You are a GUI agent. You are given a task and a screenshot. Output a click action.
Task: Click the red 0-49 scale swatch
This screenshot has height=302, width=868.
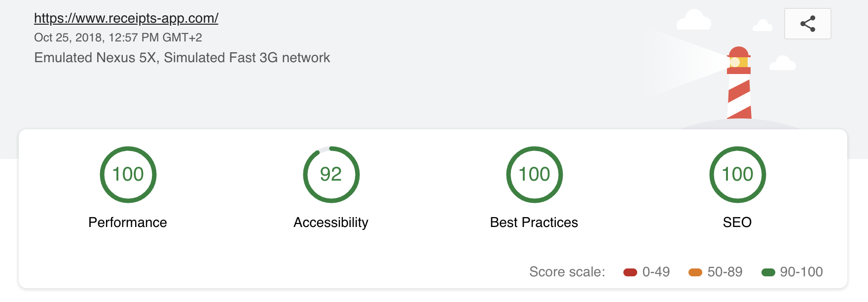click(x=630, y=272)
